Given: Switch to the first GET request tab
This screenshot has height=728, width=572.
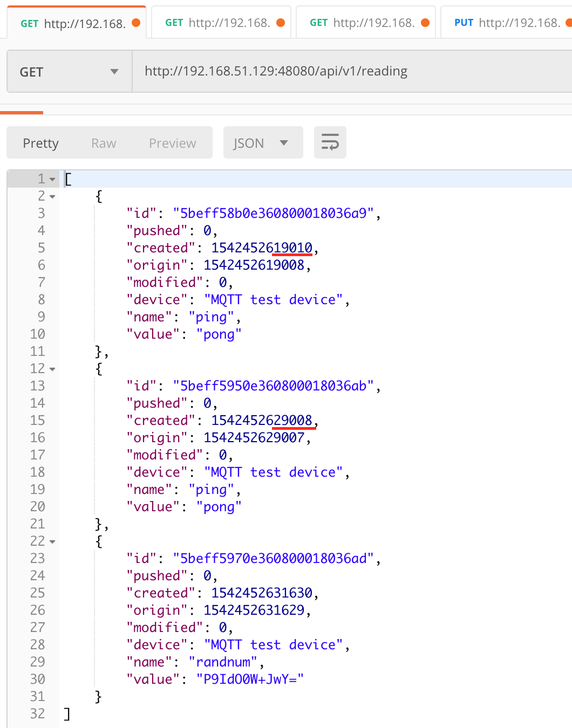Looking at the screenshot, I should pyautogui.click(x=77, y=23).
